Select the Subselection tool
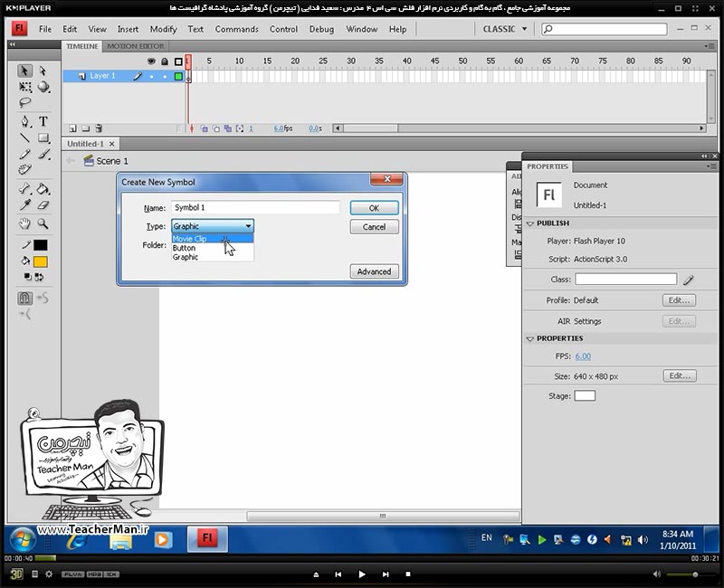724x588 pixels. pyautogui.click(x=43, y=71)
